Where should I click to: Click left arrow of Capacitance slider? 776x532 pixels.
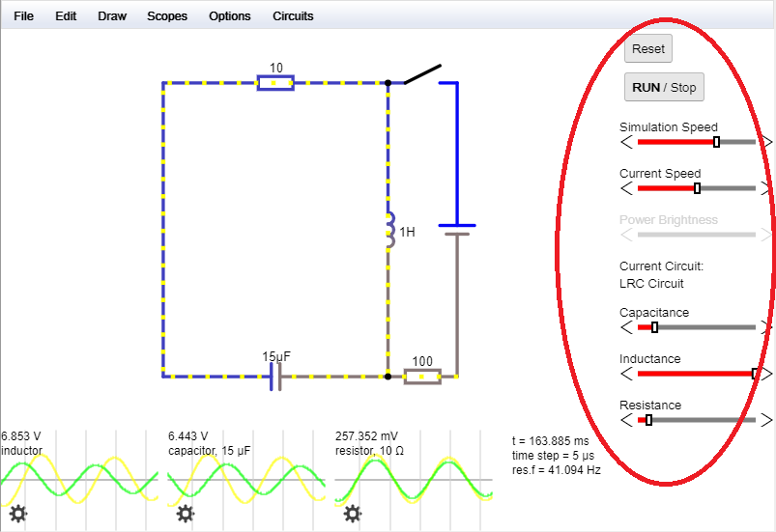pos(627,327)
